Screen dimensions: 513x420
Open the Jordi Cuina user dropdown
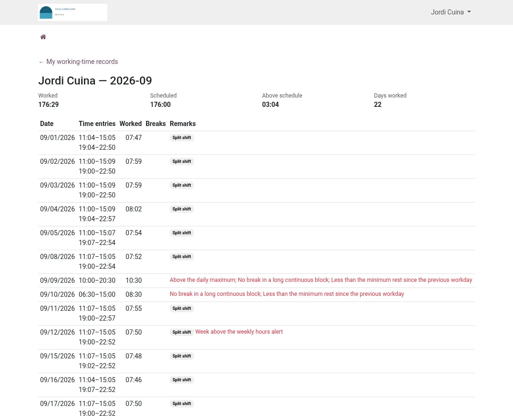coord(451,12)
